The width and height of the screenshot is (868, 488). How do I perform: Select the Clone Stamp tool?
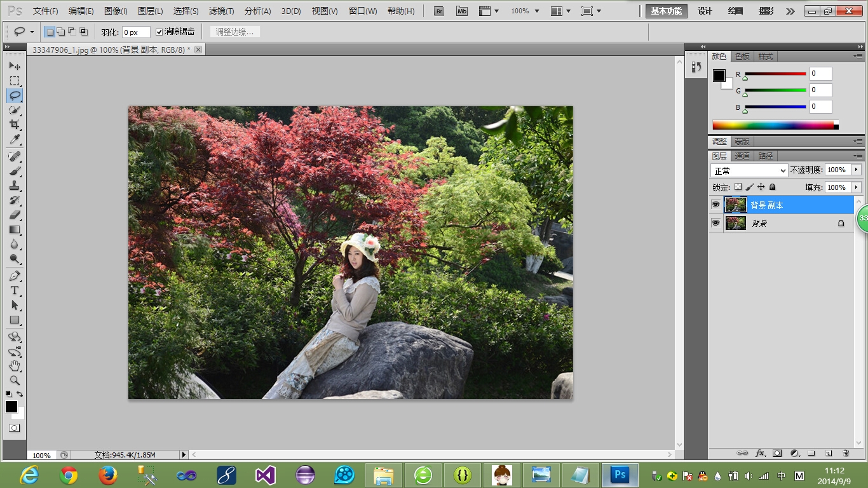click(15, 186)
